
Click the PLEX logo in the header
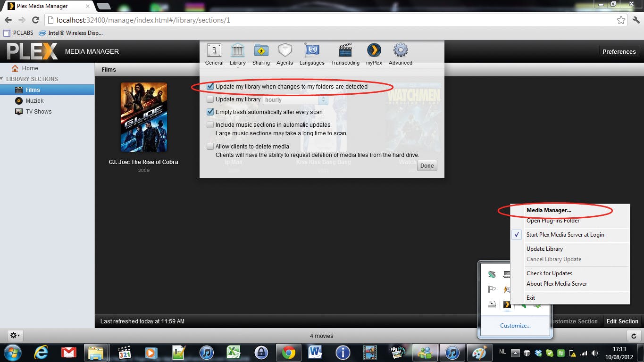(32, 51)
